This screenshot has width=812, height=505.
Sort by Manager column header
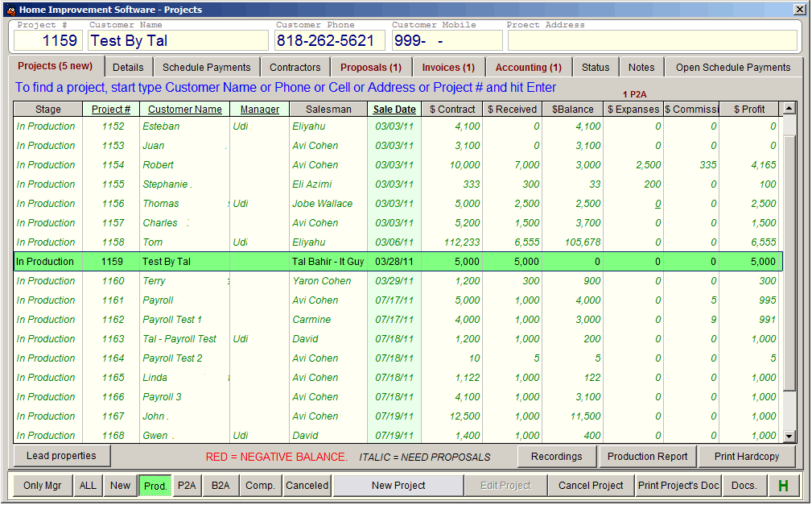[x=260, y=110]
